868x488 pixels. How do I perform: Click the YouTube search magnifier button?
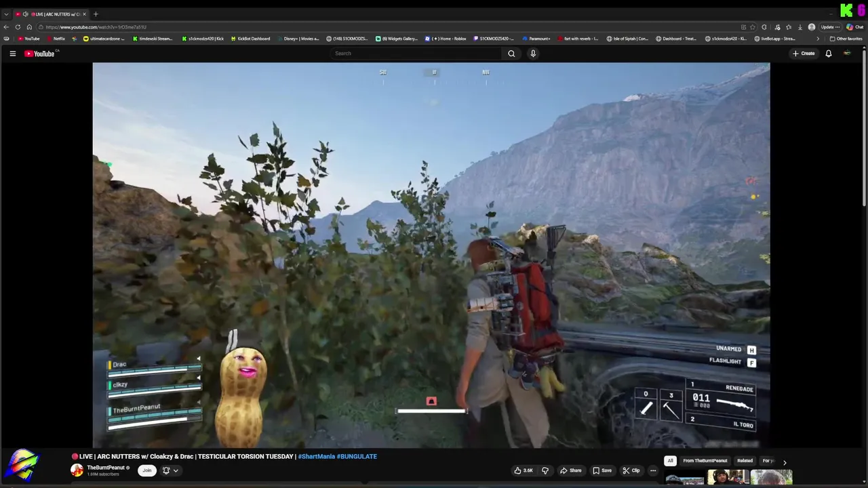tap(511, 54)
